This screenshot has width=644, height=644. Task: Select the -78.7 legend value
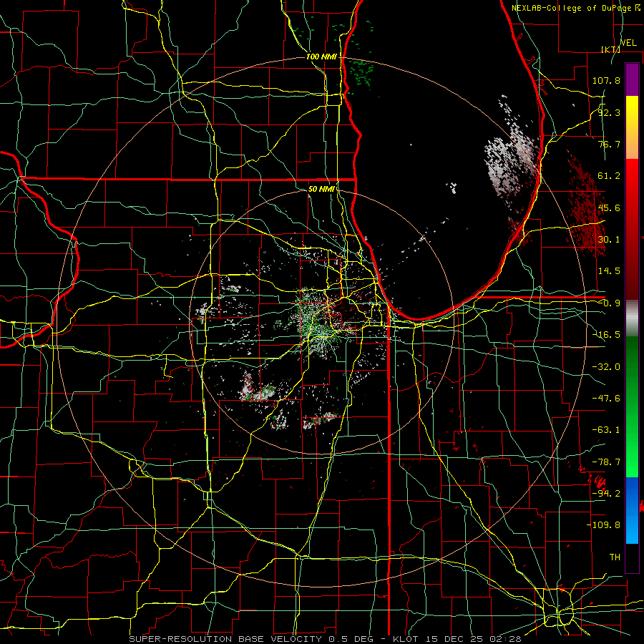[606, 462]
